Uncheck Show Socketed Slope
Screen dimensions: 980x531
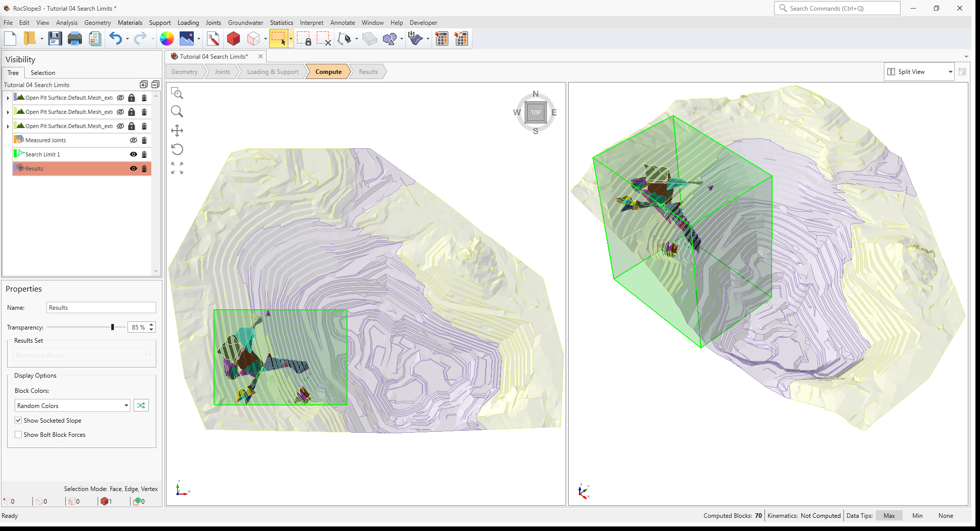click(18, 420)
